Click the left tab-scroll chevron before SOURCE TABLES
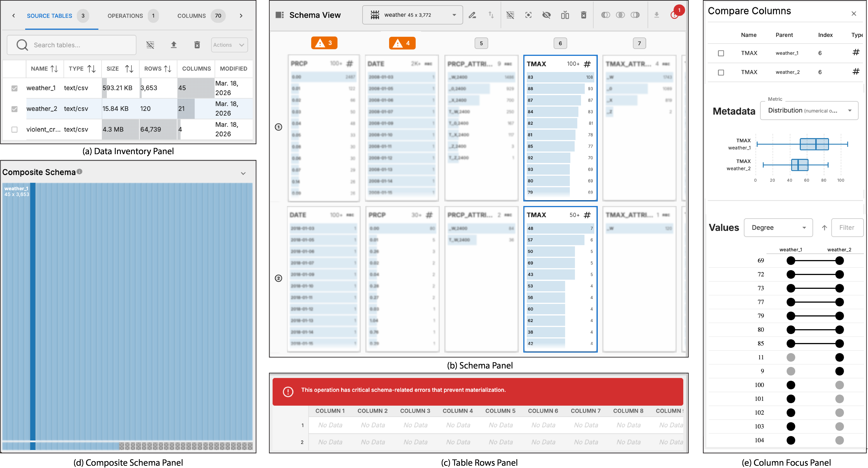The width and height of the screenshot is (868, 468). (x=13, y=15)
